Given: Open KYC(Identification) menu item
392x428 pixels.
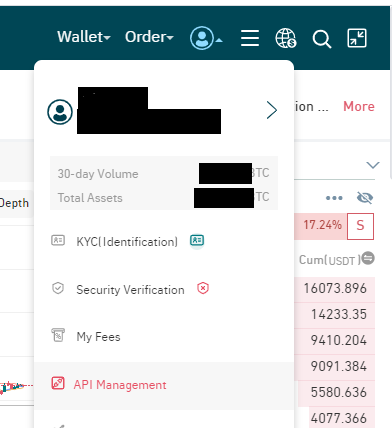Looking at the screenshot, I should (164, 241).
